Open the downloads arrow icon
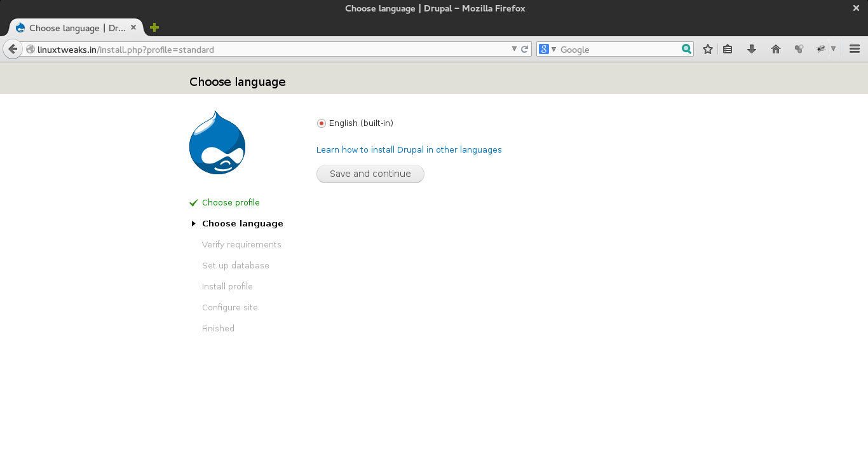 pyautogui.click(x=752, y=49)
